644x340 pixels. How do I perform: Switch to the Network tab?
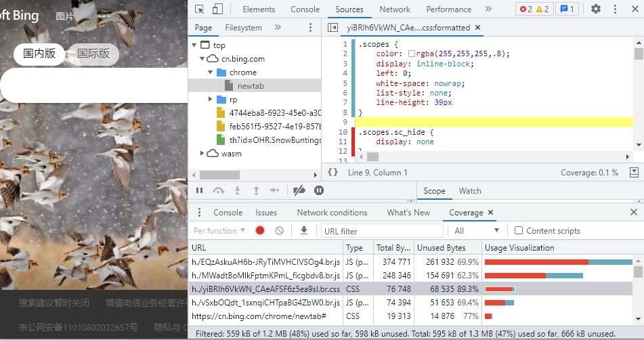coord(395,9)
